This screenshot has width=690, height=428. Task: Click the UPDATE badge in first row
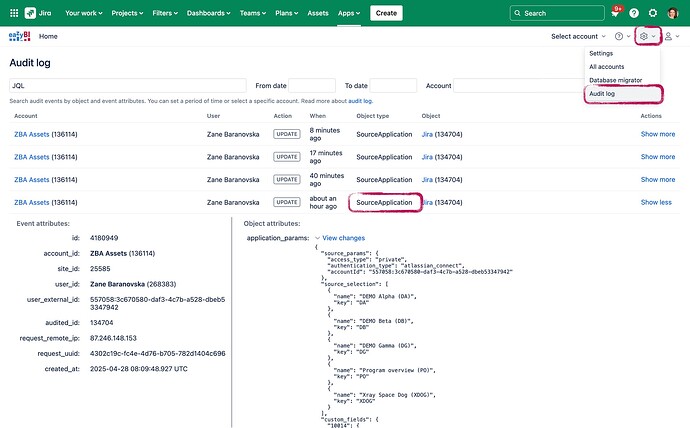(x=286, y=134)
